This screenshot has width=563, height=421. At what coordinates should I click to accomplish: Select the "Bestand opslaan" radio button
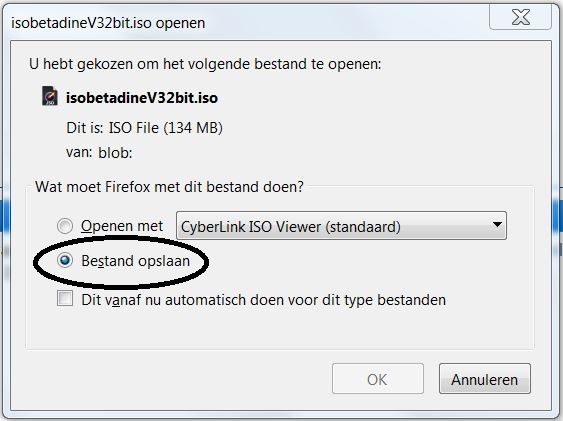[x=65, y=260]
